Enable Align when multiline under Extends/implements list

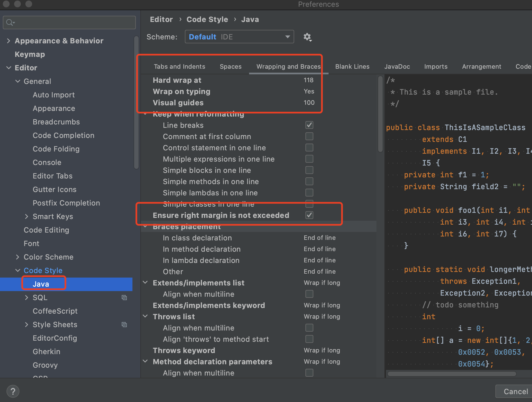(x=309, y=294)
